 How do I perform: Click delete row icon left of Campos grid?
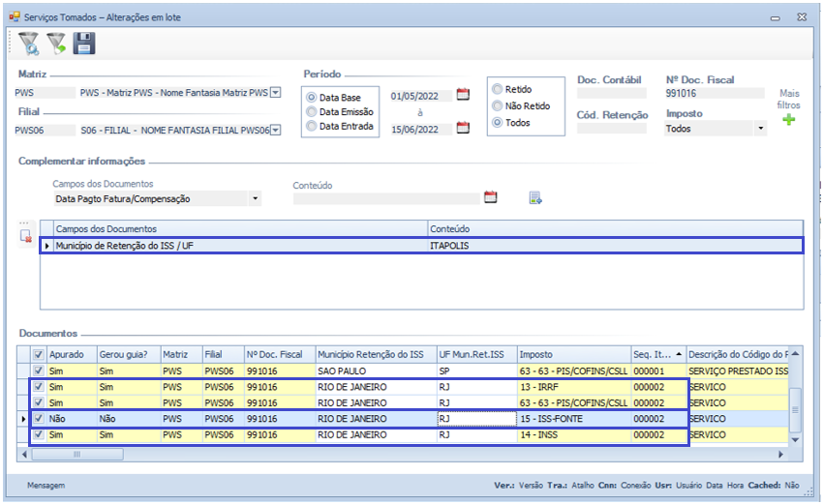coord(26,235)
